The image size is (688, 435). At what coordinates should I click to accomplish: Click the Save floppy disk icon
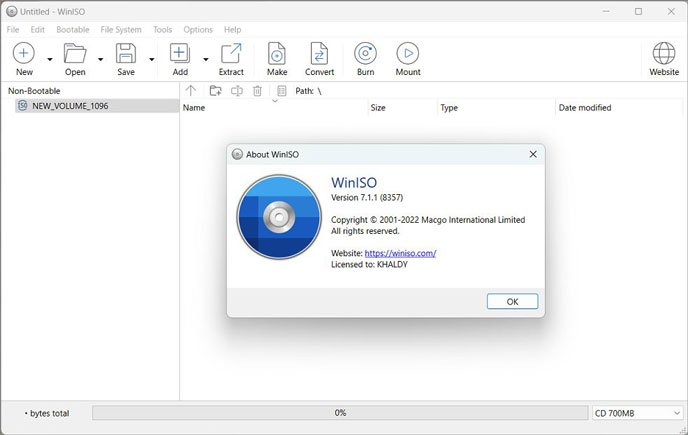coord(126,54)
